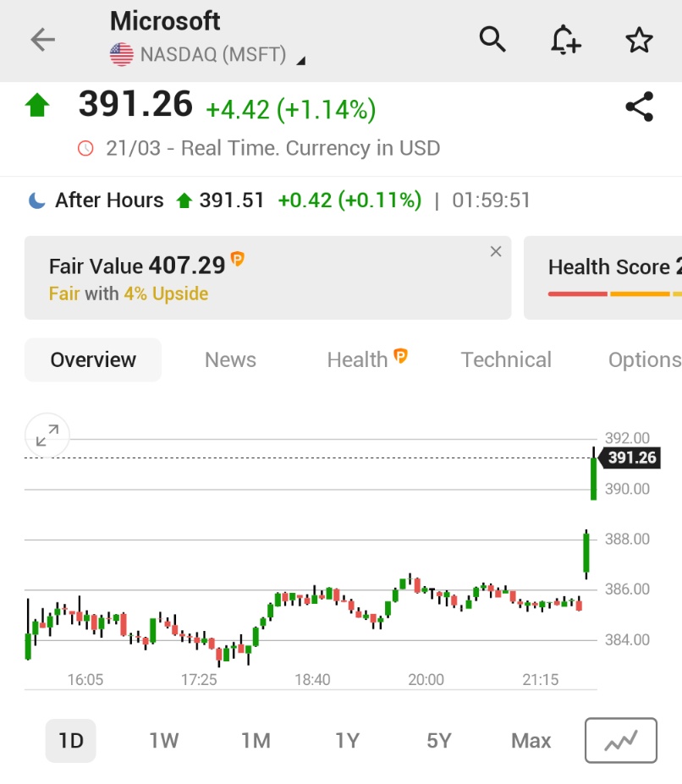
Task: Tap the After Hours moon icon
Action: 36,200
